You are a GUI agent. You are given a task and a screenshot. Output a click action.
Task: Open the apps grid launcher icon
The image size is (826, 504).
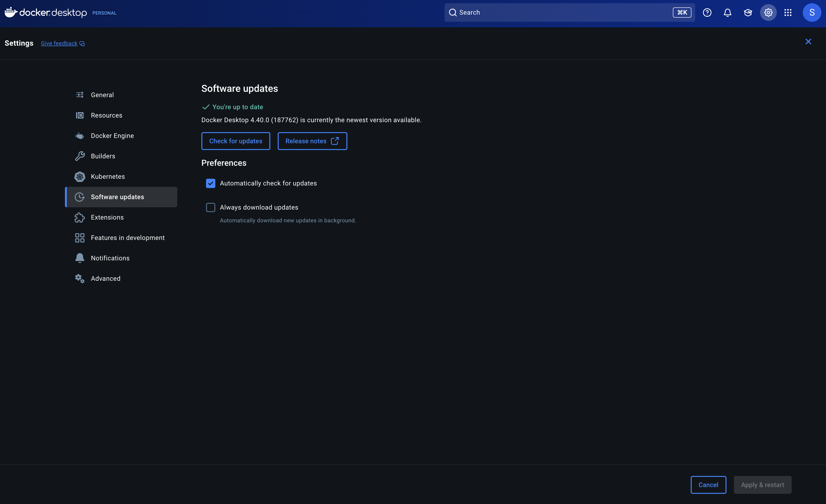[788, 12]
